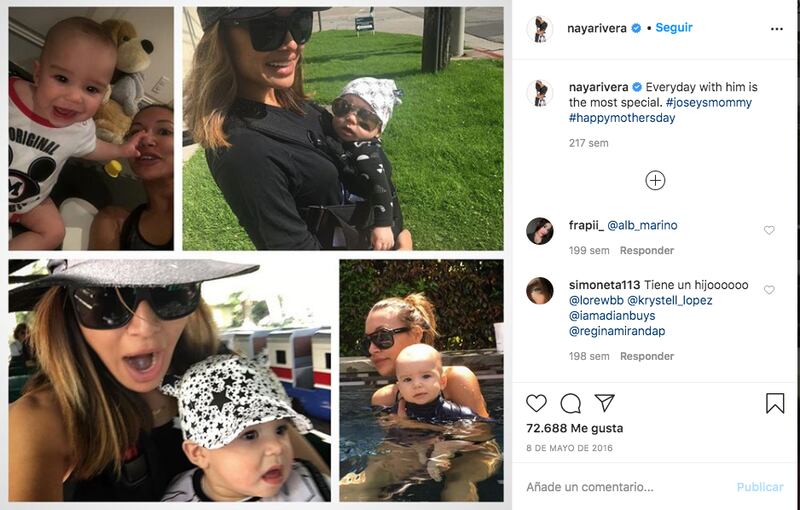The width and height of the screenshot is (800, 510).
Task: Like the post with the heart icon
Action: click(x=536, y=403)
